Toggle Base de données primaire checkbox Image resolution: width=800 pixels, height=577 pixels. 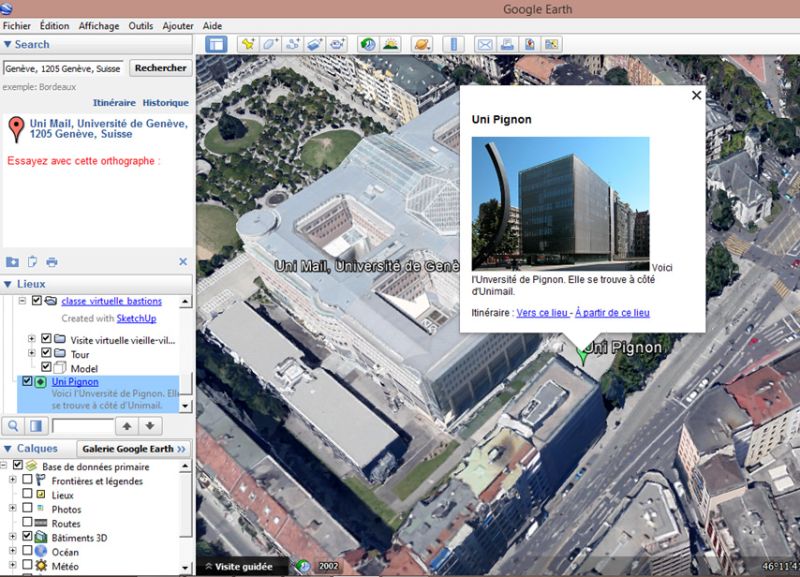click(18, 465)
